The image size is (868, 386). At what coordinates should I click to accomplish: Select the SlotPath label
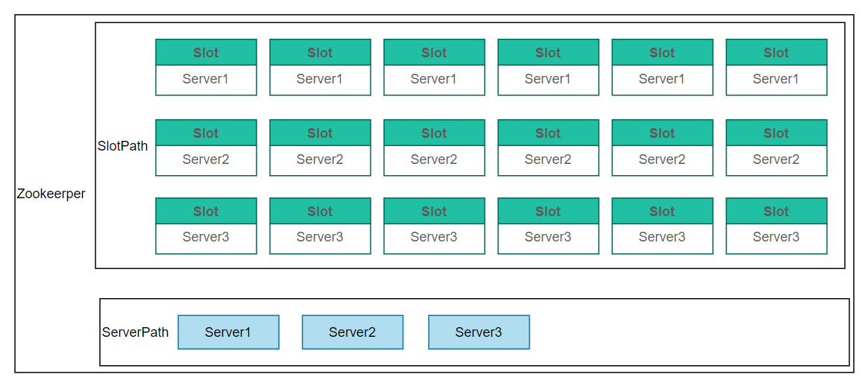click(122, 147)
